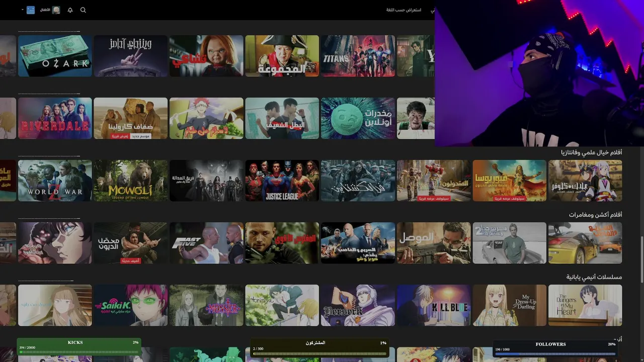Open the Fast Five movie card

[x=206, y=243]
